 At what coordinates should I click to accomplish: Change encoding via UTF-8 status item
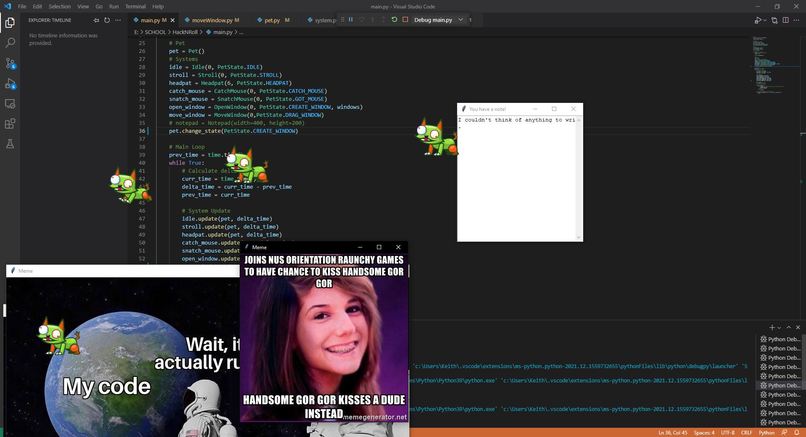[x=727, y=433]
